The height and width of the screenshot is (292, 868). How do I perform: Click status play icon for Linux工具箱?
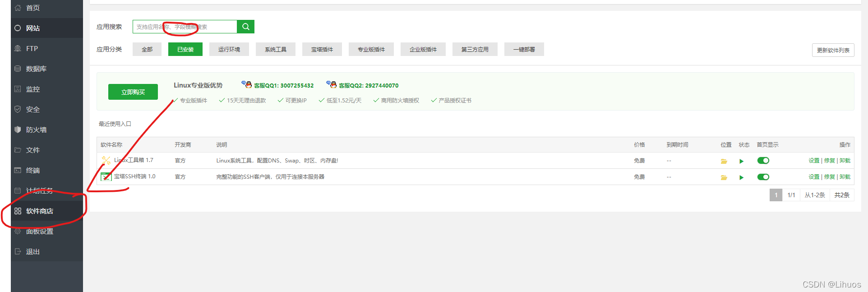click(x=741, y=161)
